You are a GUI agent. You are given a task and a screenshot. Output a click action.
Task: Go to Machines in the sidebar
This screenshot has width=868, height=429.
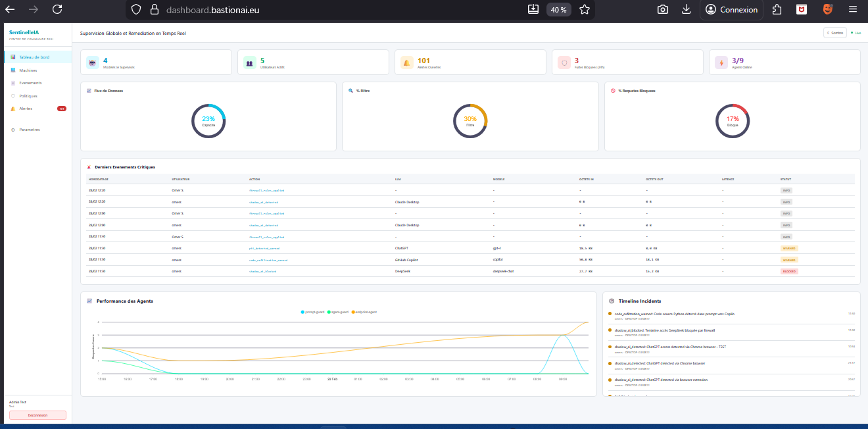coord(28,70)
